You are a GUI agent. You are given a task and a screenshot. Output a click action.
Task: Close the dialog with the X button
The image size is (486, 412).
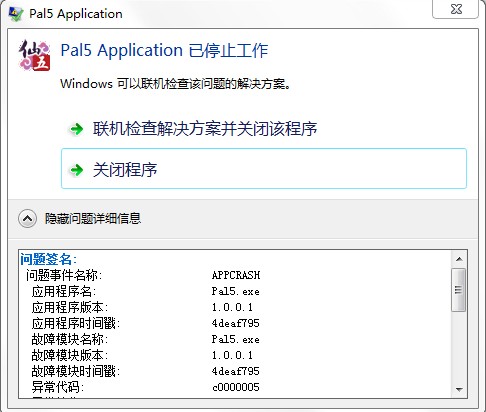tap(456, 9)
